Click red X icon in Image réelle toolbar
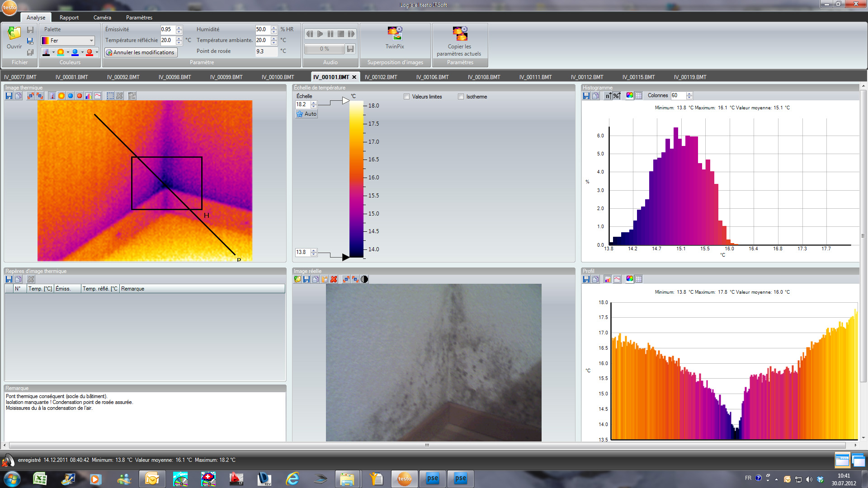The height and width of the screenshot is (488, 868). click(334, 279)
